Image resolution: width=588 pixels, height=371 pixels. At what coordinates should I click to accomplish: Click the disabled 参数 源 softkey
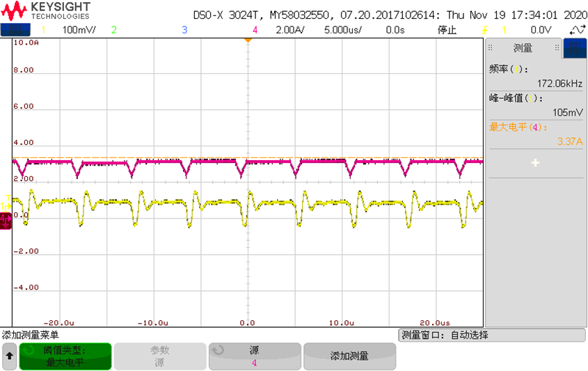point(160,356)
